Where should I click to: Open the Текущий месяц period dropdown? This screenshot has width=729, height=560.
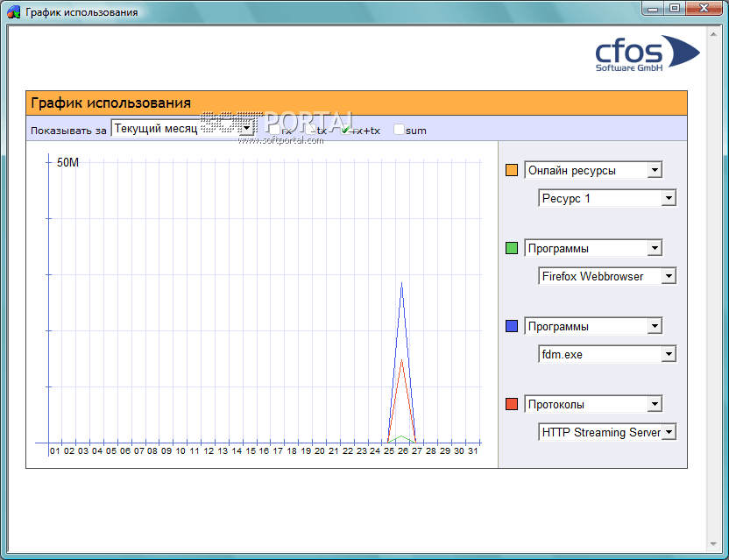point(183,128)
